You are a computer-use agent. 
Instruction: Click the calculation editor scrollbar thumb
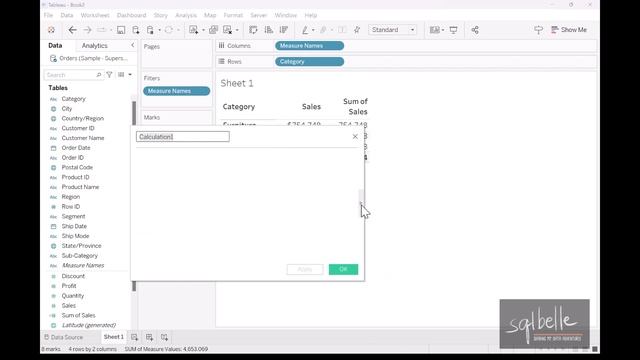[361, 202]
